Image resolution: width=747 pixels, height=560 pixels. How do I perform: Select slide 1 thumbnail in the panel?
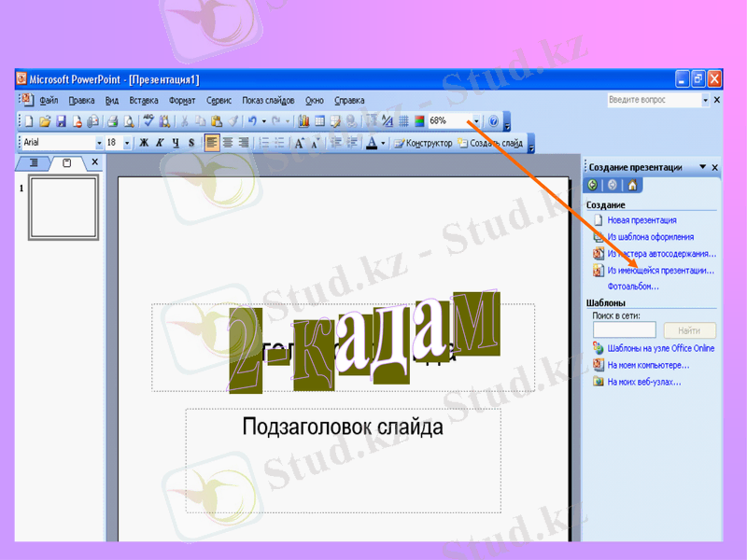63,208
